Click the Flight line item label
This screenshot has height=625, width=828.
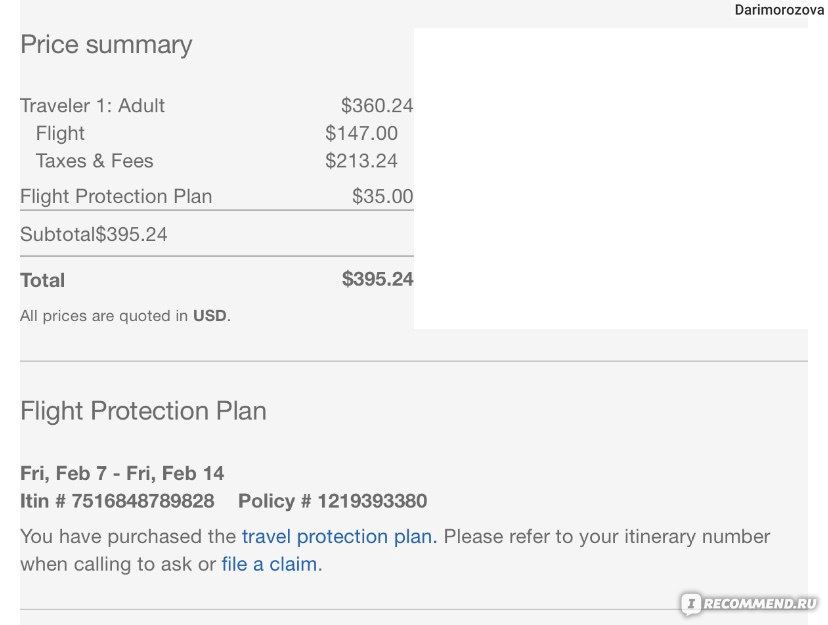[x=60, y=134]
